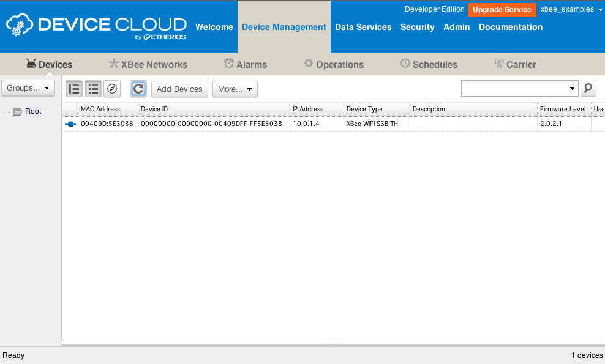Screen dimensions: 605x364
Task: Click the Device Cloud logo
Action: point(97,26)
